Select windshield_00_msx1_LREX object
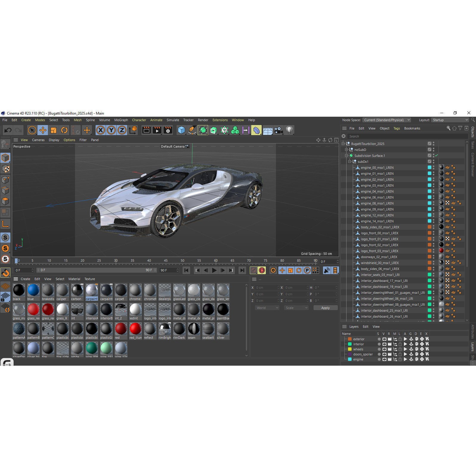This screenshot has height=476, width=476. [x=380, y=263]
